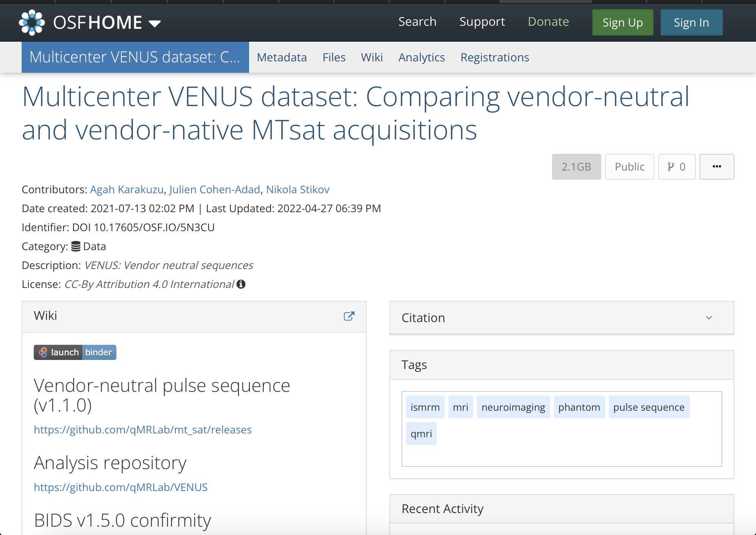This screenshot has height=535, width=756.
Task: Switch to the Analytics tab
Action: tap(422, 57)
